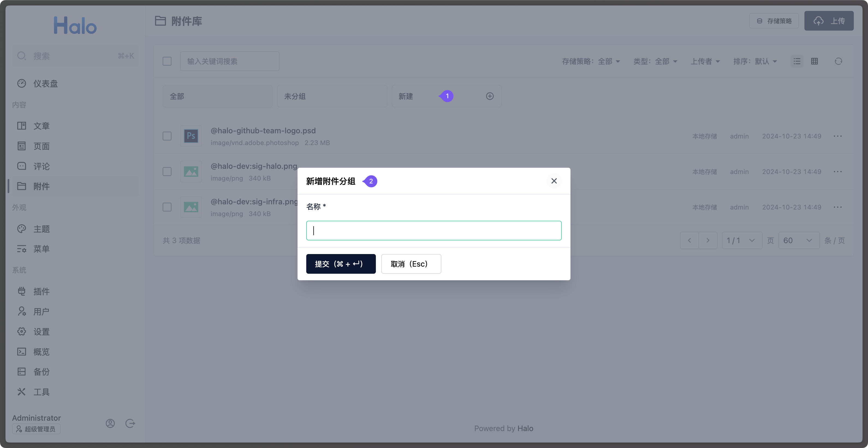Open the 排序 sort dropdown
The image size is (868, 448).
click(x=755, y=61)
